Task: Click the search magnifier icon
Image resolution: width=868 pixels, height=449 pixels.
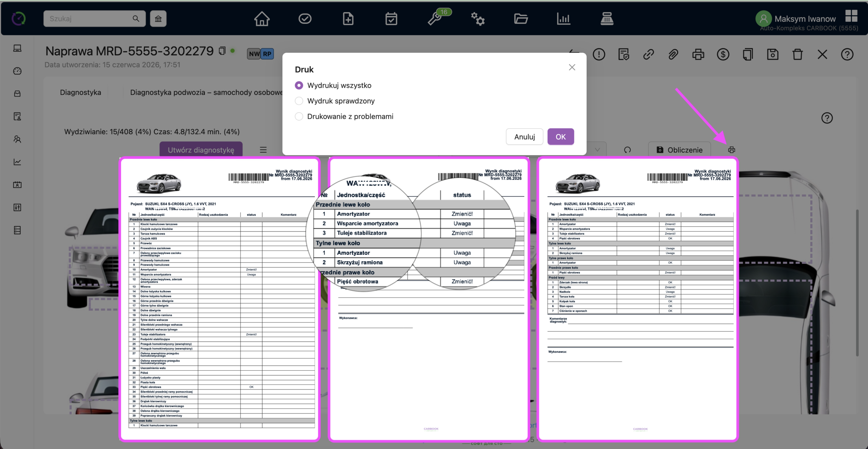Action: (136, 19)
